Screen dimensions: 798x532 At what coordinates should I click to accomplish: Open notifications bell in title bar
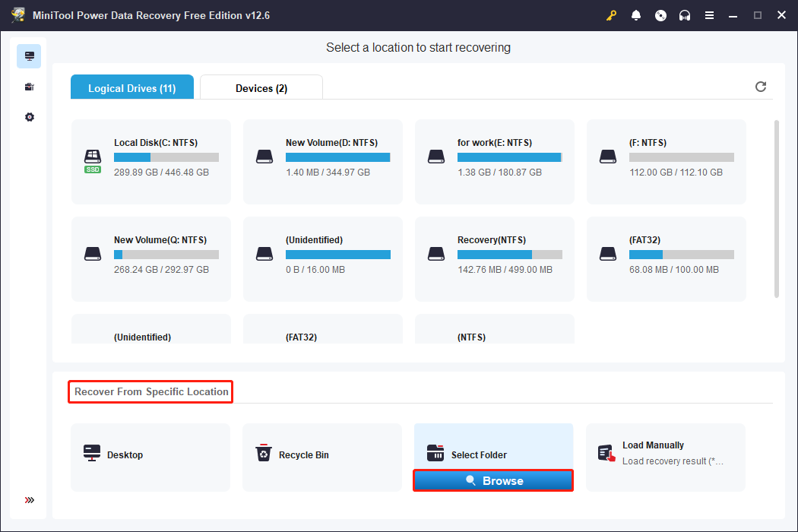click(636, 15)
